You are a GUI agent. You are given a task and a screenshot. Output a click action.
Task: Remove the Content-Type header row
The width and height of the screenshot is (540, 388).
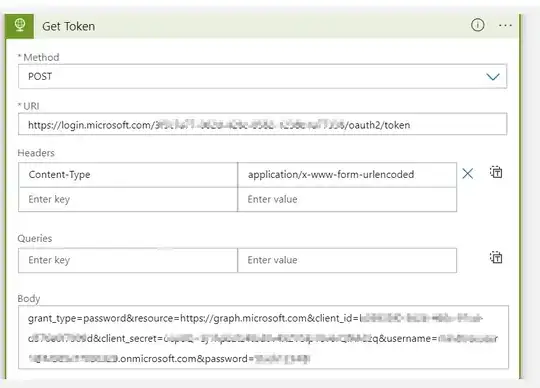click(467, 174)
